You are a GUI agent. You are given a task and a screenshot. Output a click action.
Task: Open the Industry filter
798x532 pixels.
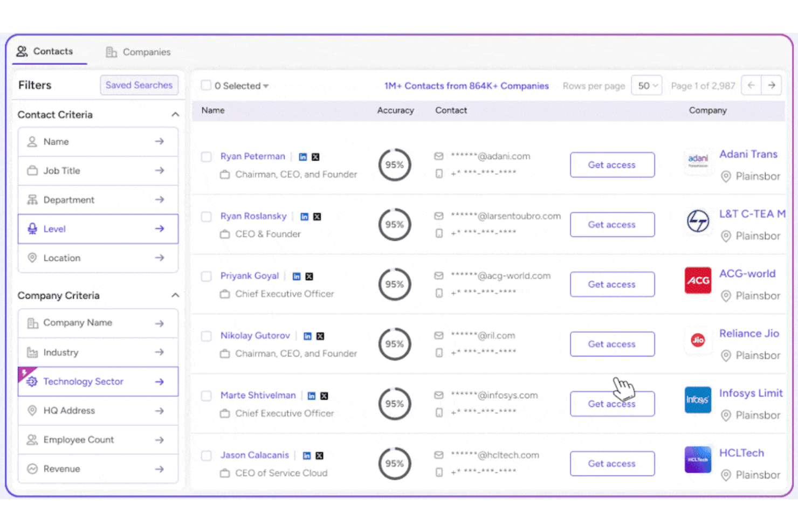(x=98, y=353)
